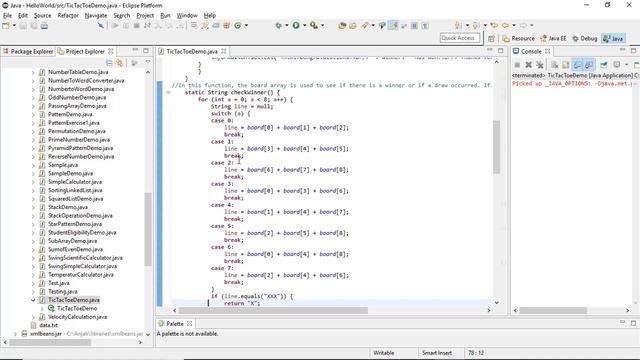Open the New wizard dropdown arrow
The height and width of the screenshot is (360, 640).
[x=14, y=26]
